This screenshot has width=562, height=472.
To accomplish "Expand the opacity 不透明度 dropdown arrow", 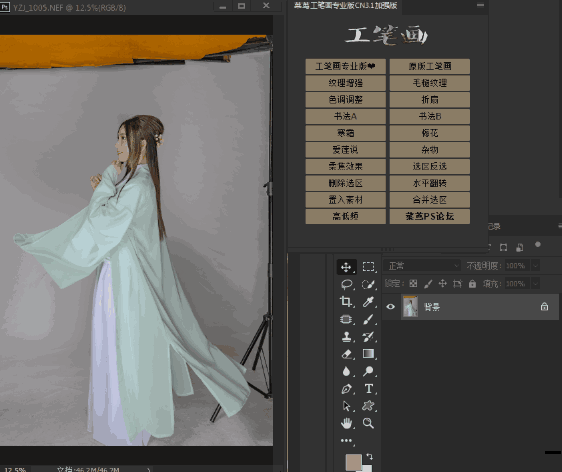I will [535, 266].
